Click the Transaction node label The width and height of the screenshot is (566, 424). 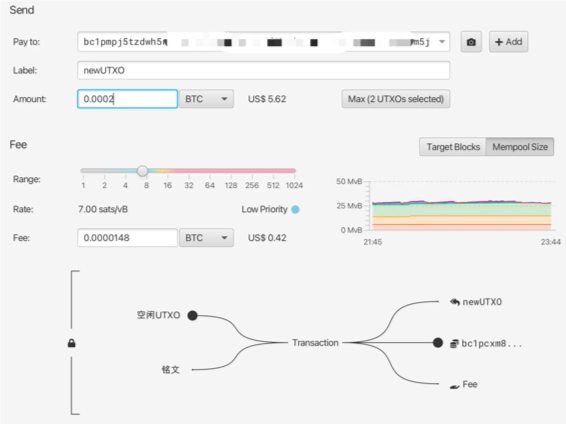315,343
